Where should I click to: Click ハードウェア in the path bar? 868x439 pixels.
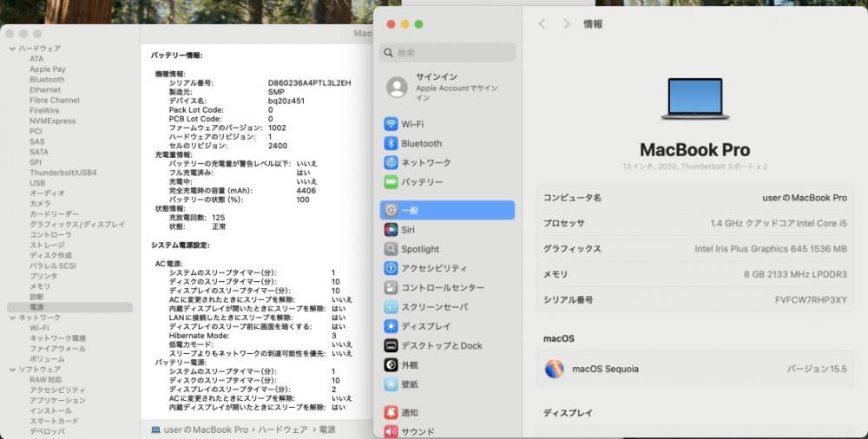tap(282, 429)
